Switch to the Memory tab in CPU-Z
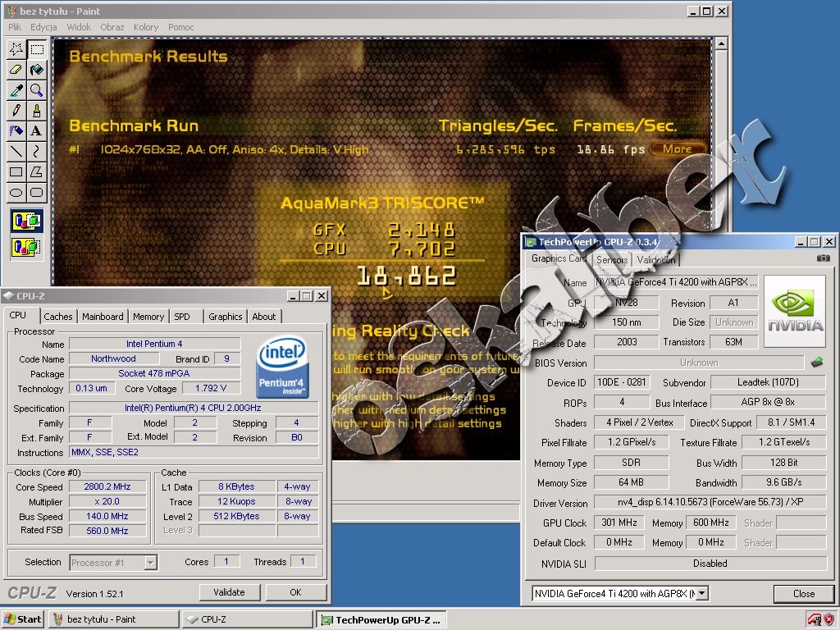840x630 pixels. pos(148,317)
